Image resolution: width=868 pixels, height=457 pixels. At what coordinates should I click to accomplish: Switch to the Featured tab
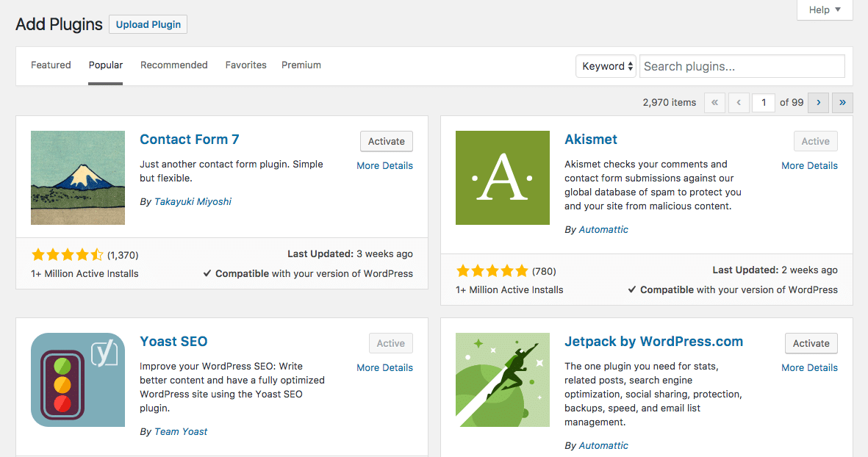click(x=51, y=65)
